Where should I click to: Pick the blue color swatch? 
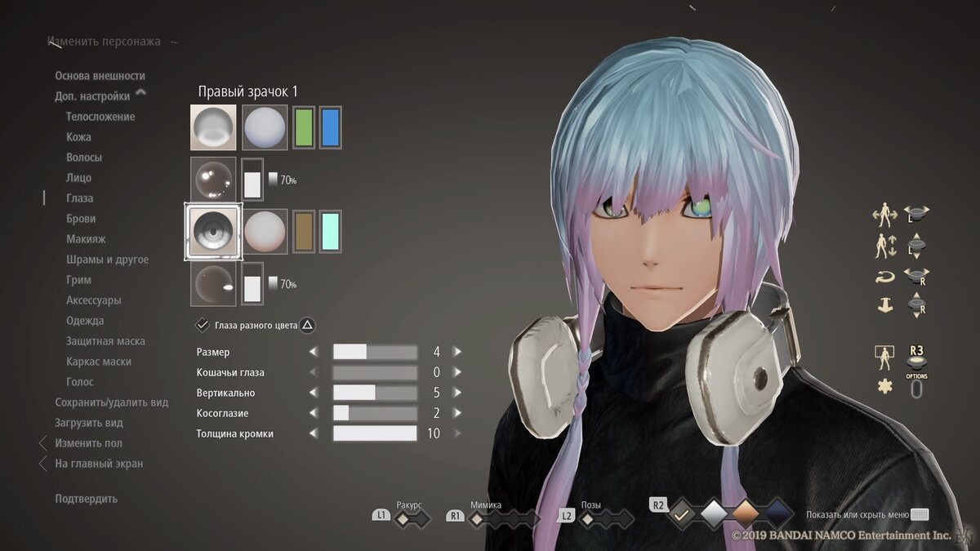(x=330, y=127)
